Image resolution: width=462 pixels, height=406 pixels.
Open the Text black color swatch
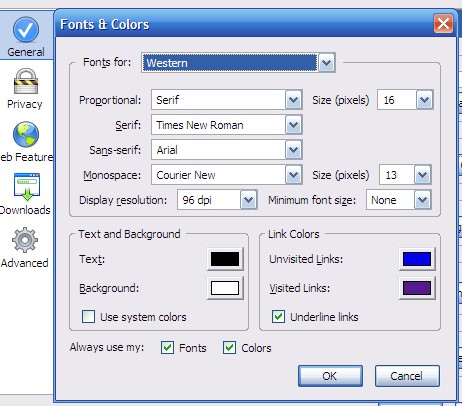point(225,259)
